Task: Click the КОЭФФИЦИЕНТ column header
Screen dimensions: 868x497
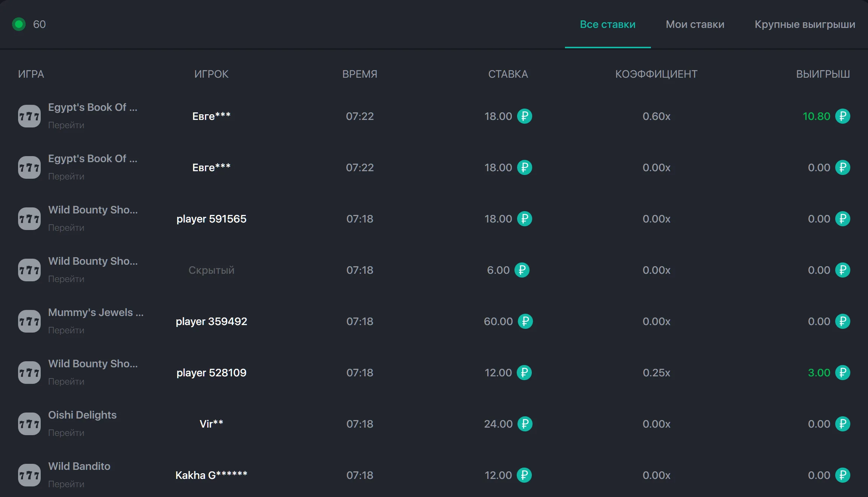Action: coord(656,74)
